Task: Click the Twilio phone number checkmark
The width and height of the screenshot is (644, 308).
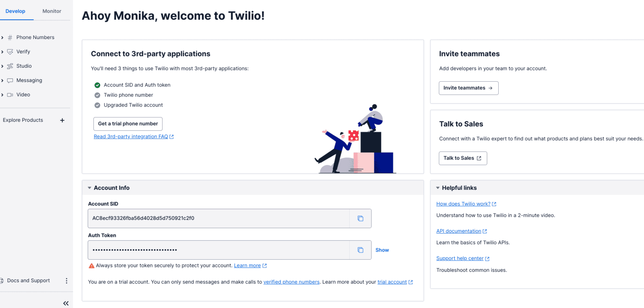Action: [x=97, y=95]
